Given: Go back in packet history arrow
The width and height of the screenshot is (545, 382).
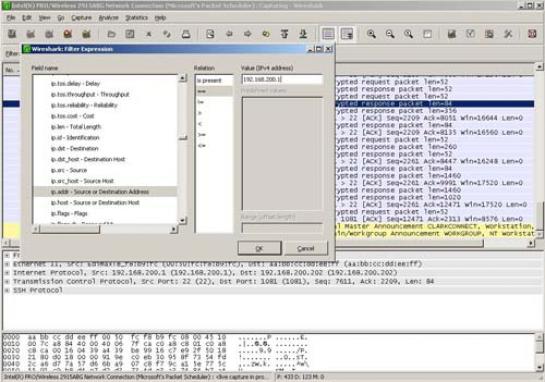Looking at the screenshot, I should [x=229, y=34].
